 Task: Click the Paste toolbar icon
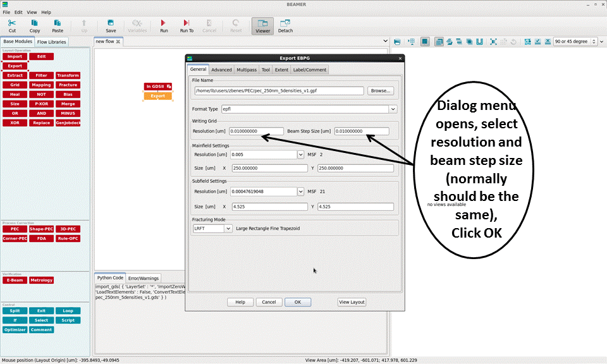[x=58, y=25]
